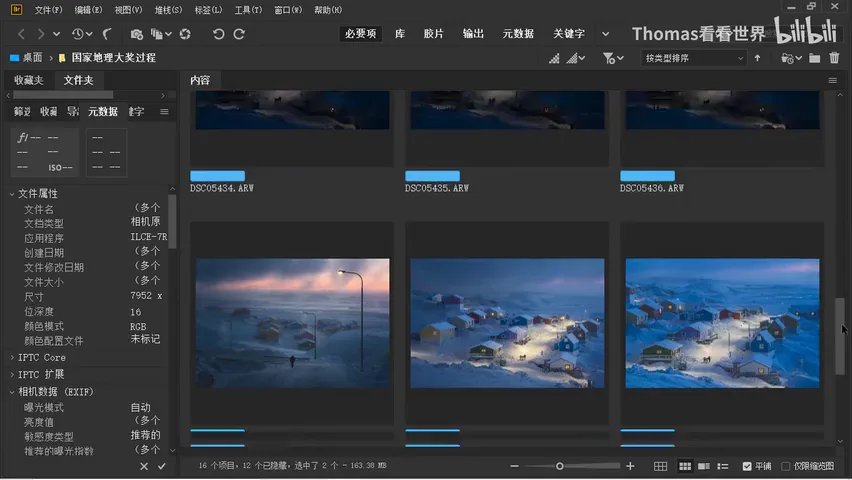The width and height of the screenshot is (852, 480).
Task: Open recent folder dropdown icon
Action: (791, 58)
